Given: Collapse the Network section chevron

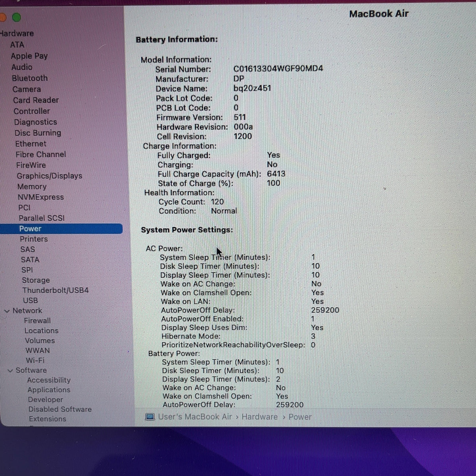Looking at the screenshot, I should click(x=7, y=311).
